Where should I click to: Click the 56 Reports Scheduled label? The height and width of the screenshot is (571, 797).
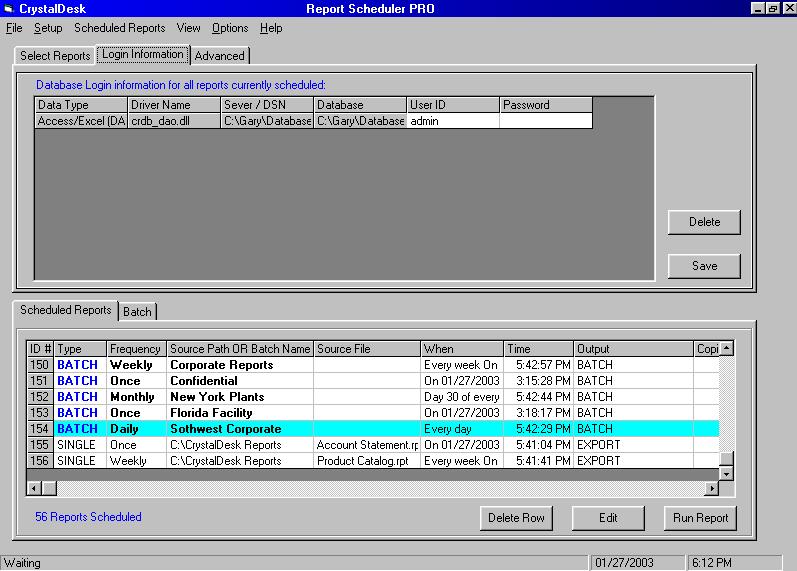pyautogui.click(x=88, y=517)
